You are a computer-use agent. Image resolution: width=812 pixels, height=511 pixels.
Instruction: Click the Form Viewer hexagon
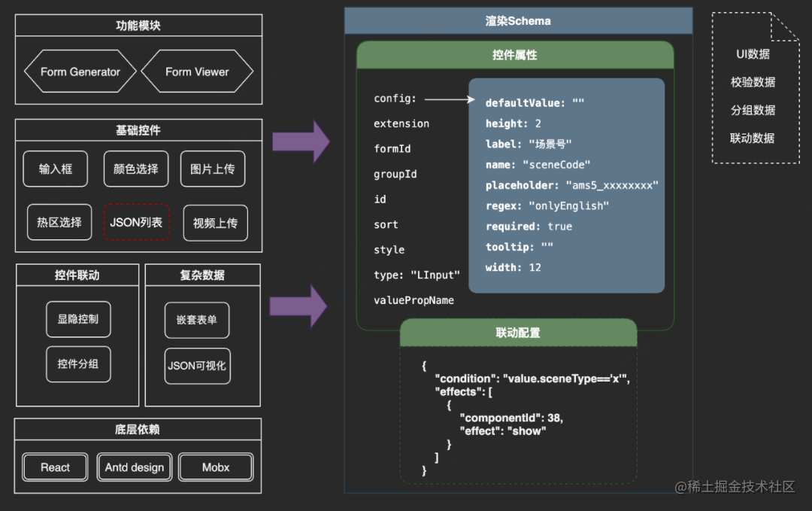coord(197,71)
